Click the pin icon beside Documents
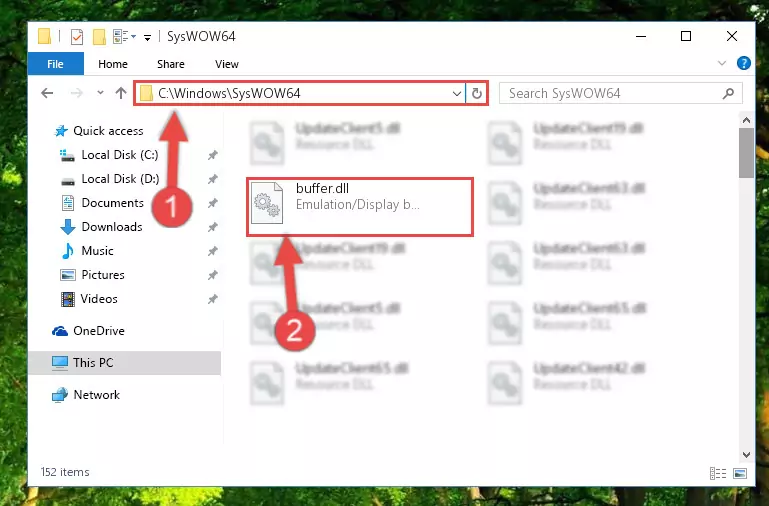The width and height of the screenshot is (769, 506). coord(212,203)
